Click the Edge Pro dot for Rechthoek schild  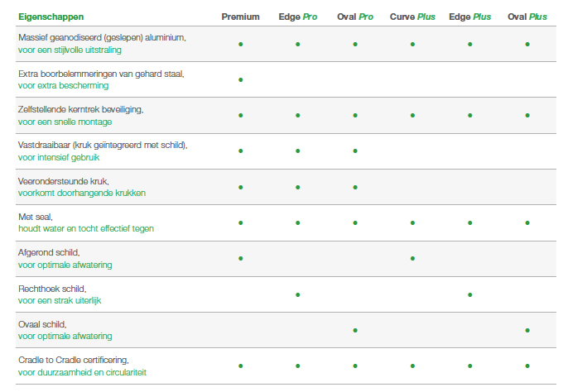297,294
